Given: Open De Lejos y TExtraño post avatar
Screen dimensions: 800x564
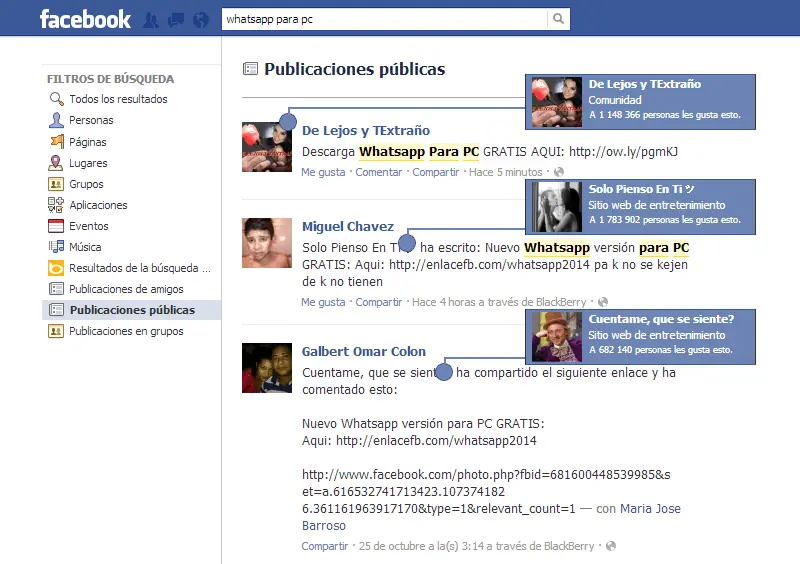Looking at the screenshot, I should (x=267, y=147).
